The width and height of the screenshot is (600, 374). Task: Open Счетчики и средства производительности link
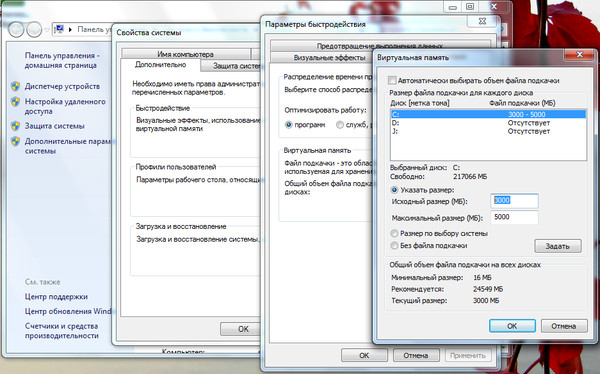tap(62, 331)
